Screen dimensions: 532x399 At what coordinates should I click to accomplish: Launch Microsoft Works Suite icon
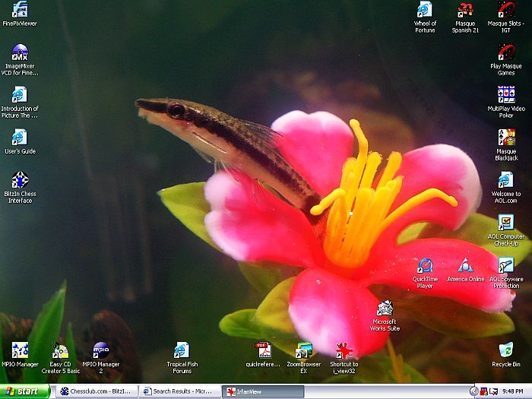coord(385,309)
